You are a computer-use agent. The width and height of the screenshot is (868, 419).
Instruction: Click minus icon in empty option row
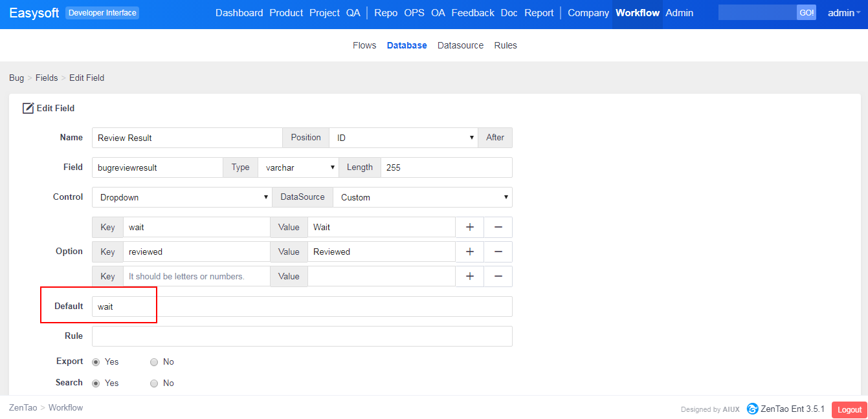coord(498,276)
